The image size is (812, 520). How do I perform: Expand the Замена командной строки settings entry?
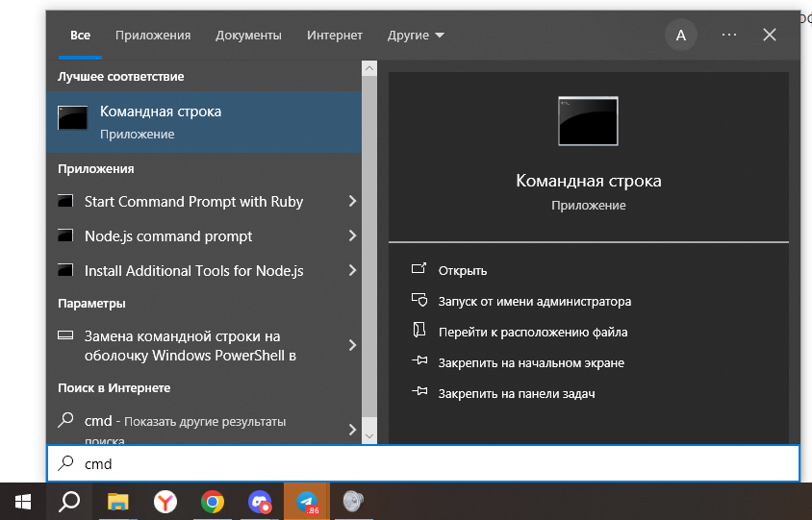click(x=353, y=345)
